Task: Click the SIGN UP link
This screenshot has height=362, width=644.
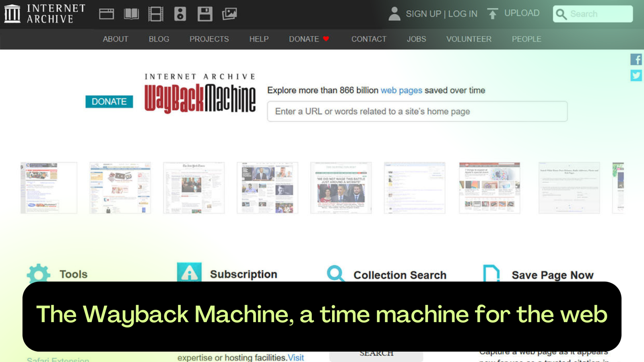Action: [x=423, y=14]
